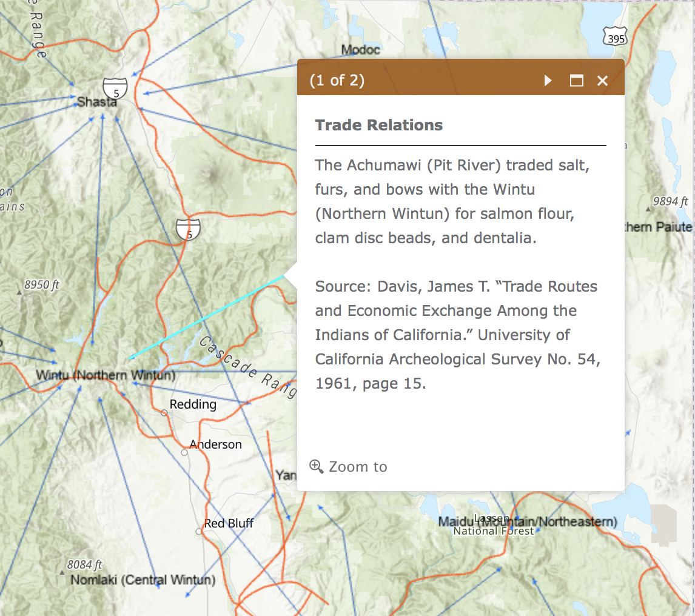Image resolution: width=695 pixels, height=616 pixels.
Task: Click the Redding city point marker
Action: click(x=163, y=413)
